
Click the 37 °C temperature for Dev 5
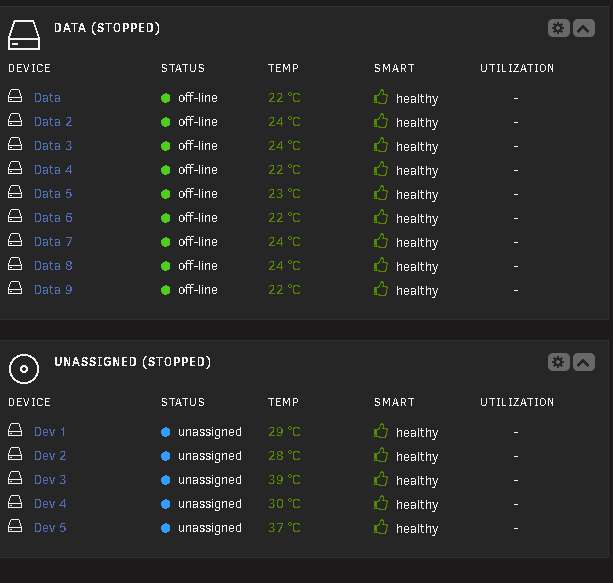pos(284,528)
